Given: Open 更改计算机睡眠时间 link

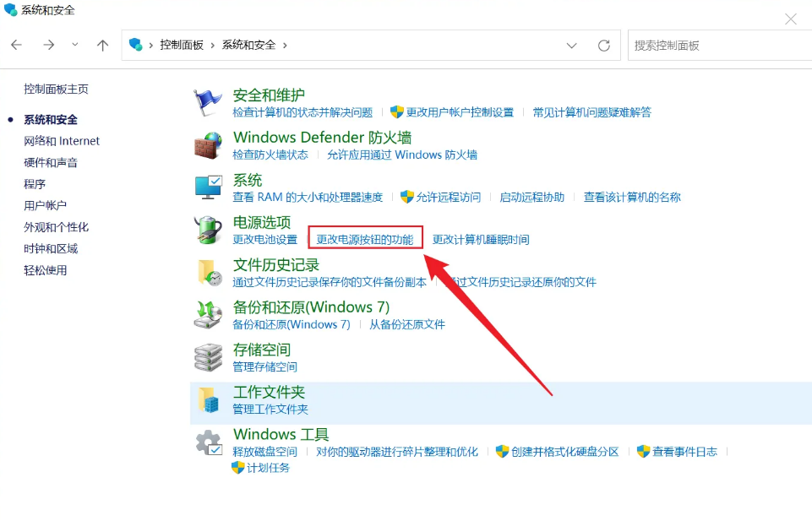Looking at the screenshot, I should [x=481, y=240].
